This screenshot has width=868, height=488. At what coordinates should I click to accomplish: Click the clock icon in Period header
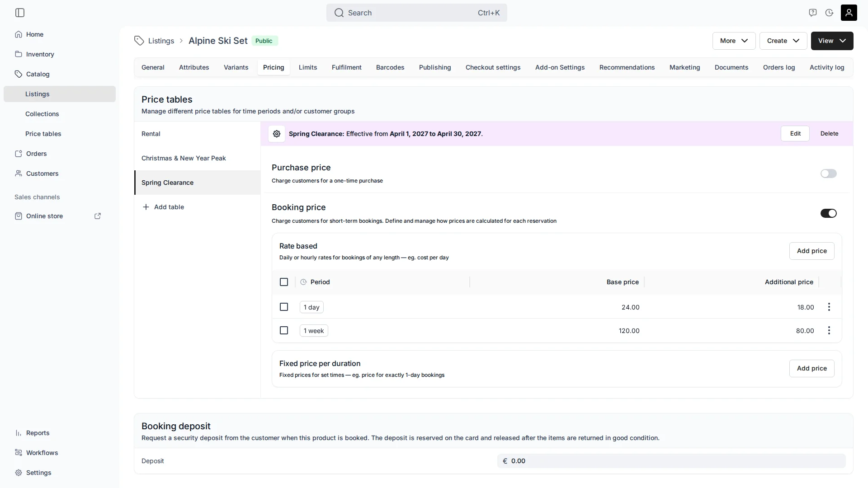[x=303, y=282]
